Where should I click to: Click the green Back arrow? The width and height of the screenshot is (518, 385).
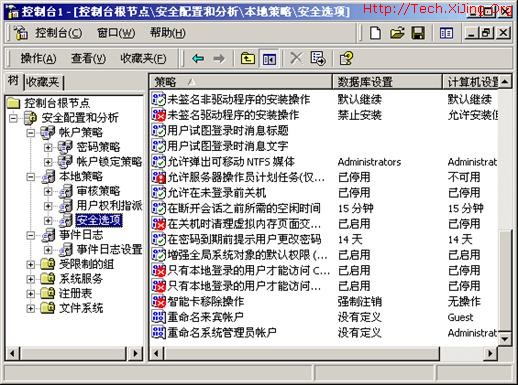198,59
